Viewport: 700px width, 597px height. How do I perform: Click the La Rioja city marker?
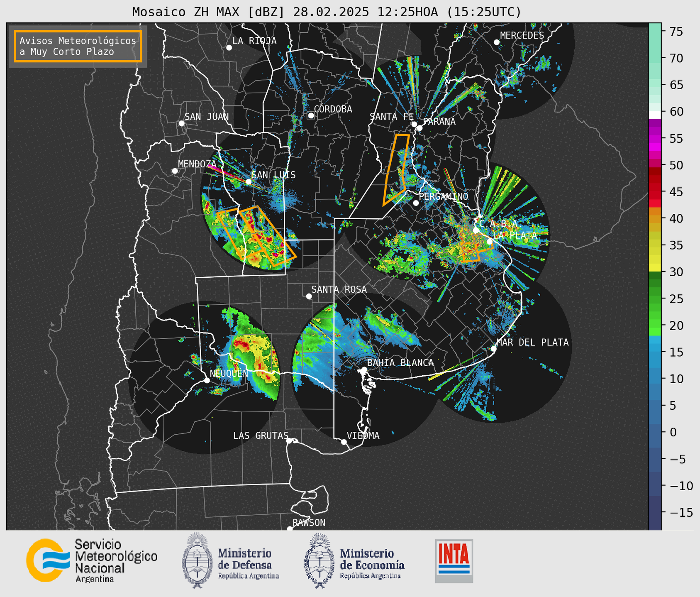pos(229,48)
